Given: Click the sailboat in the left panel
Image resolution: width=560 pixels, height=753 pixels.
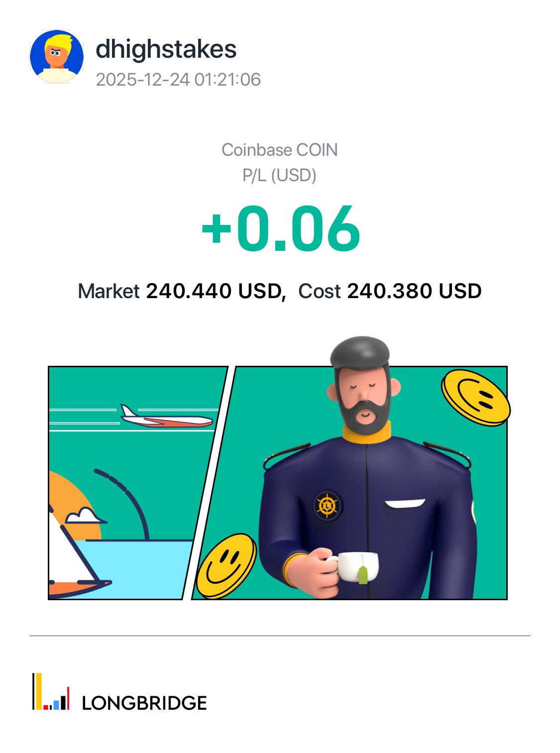Looking at the screenshot, I should tap(77, 552).
